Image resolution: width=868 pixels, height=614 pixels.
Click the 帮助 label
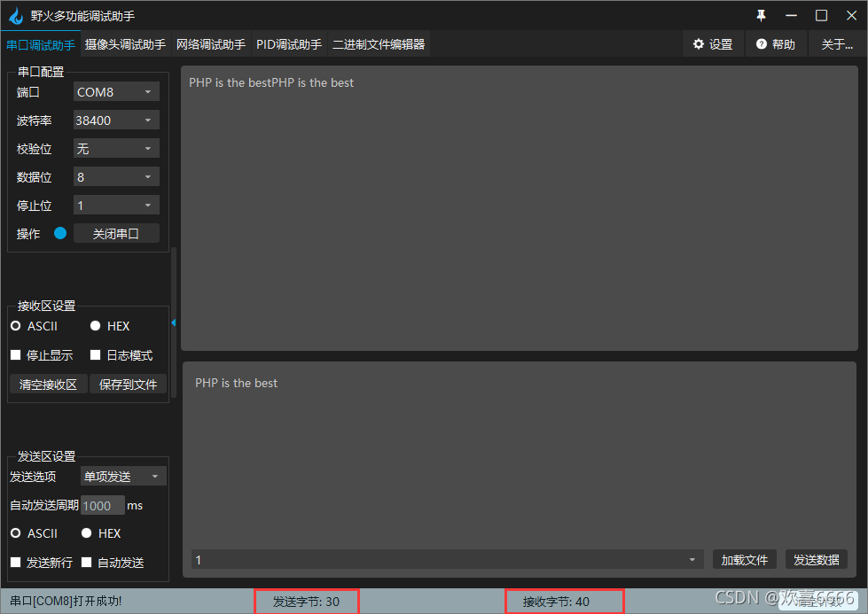coord(783,44)
